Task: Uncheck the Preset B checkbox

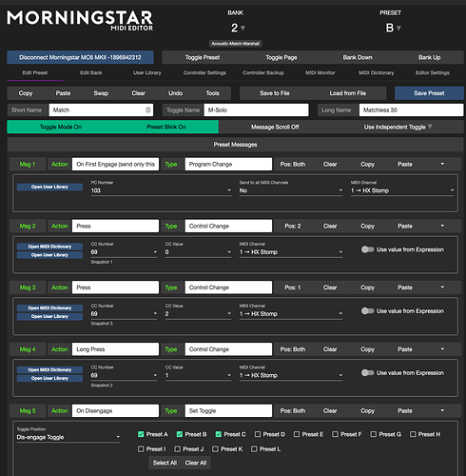Action: (x=180, y=434)
